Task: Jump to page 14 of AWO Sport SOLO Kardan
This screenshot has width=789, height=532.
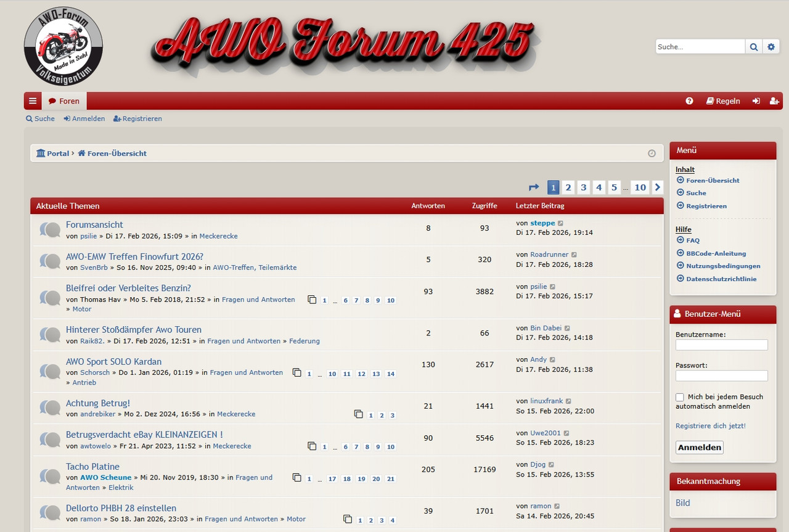Action: click(391, 374)
